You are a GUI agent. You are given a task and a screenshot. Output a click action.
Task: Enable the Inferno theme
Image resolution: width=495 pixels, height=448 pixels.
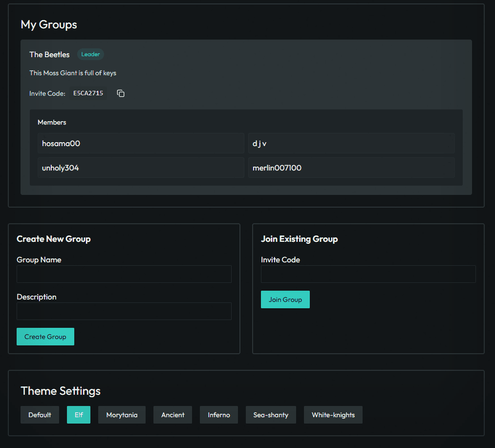(x=218, y=415)
